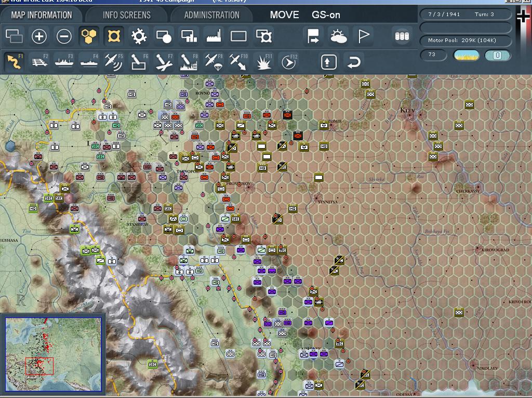Select the F1 Move mode icon
Viewport: 532px width, 398px height.
[14, 62]
